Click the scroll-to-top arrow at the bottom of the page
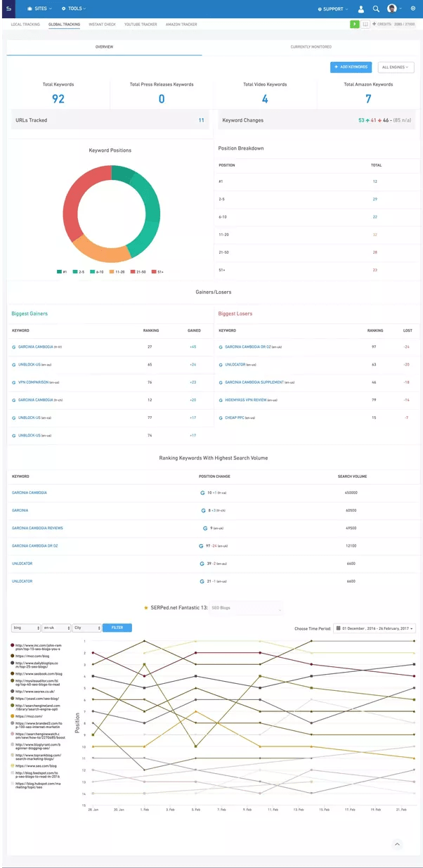423x868 pixels. point(397,843)
